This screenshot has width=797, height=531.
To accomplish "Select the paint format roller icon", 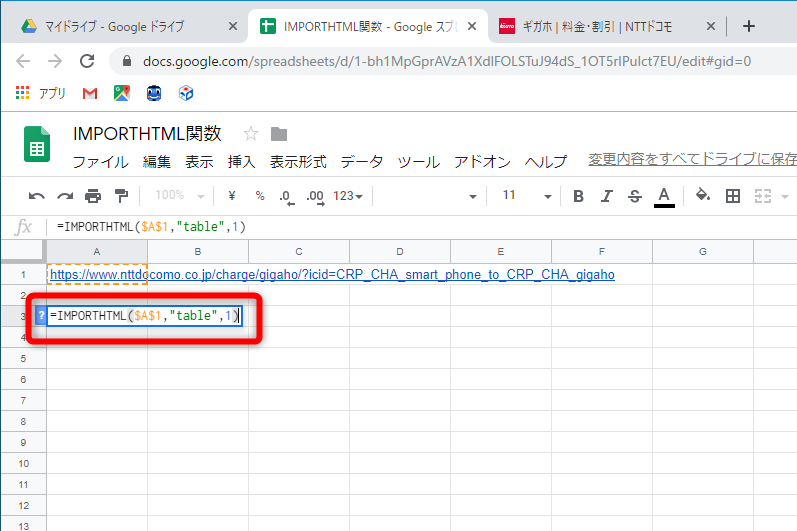I will (x=121, y=196).
